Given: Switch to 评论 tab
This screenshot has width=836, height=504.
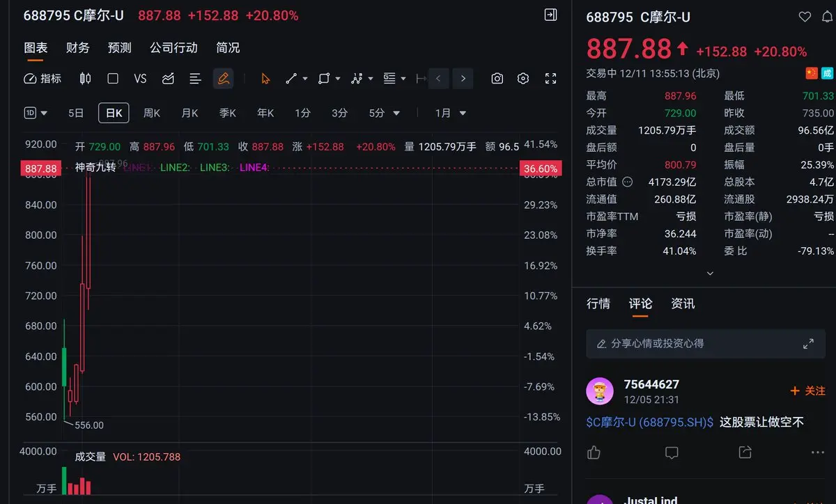Looking at the screenshot, I should pyautogui.click(x=641, y=304).
